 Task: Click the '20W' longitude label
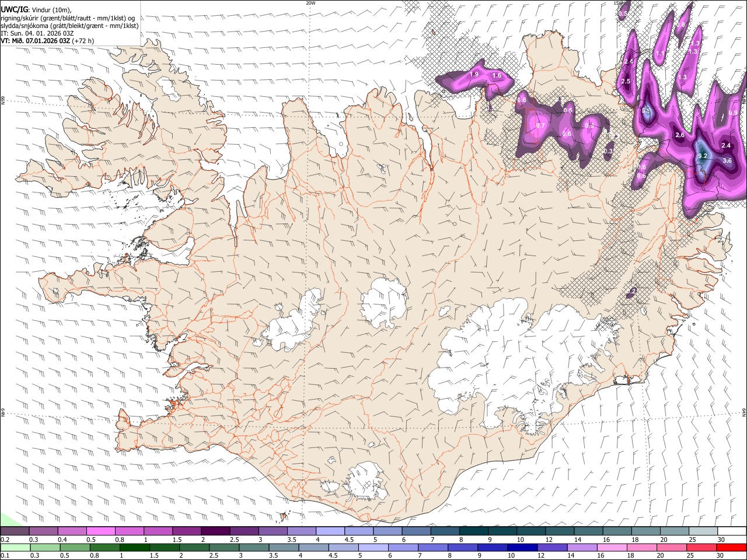coord(310,3)
